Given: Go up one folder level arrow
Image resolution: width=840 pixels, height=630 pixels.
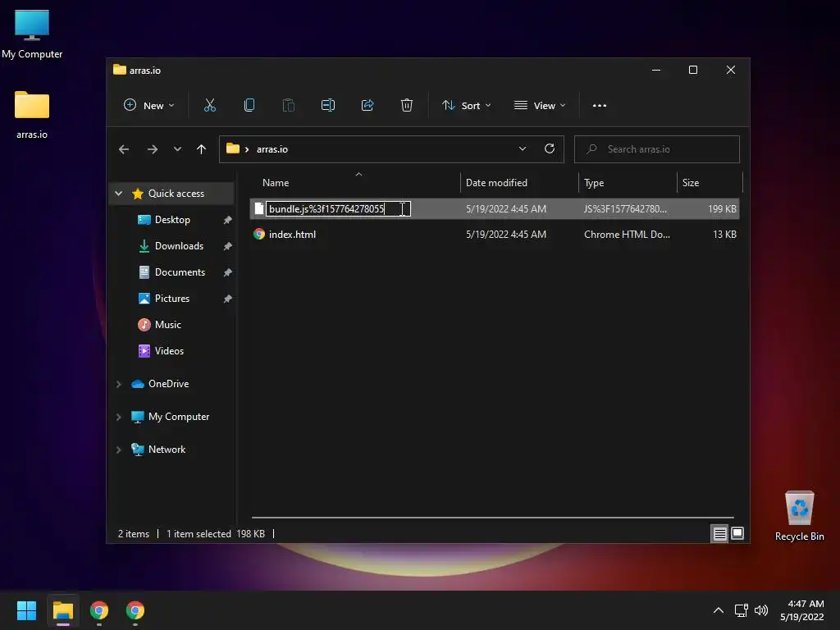Looking at the screenshot, I should (202, 149).
